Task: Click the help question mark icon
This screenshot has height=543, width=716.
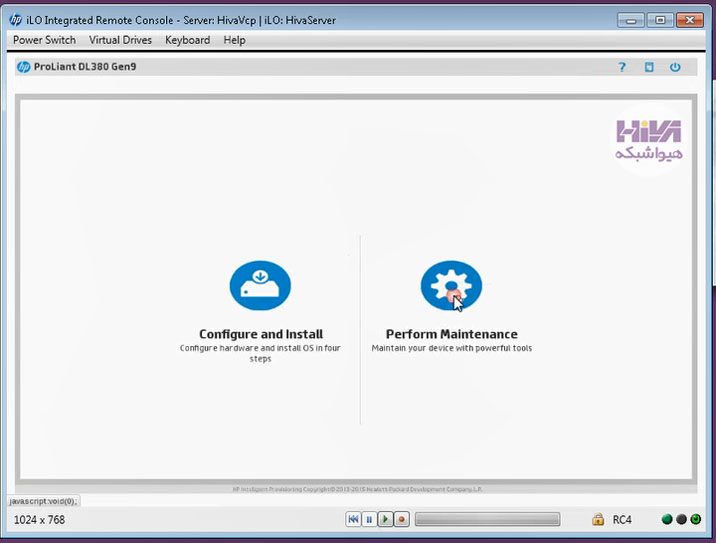Action: [621, 67]
